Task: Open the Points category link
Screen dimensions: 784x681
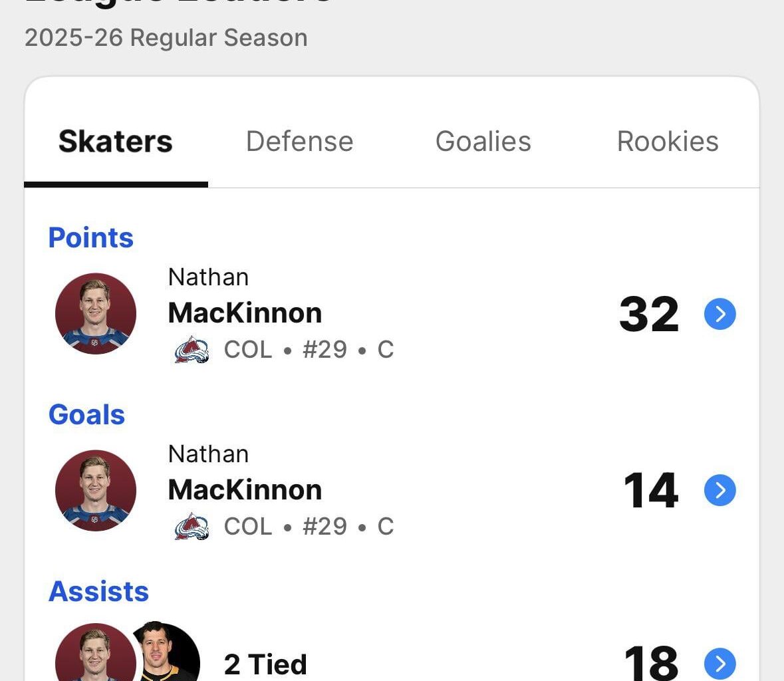Action: 91,238
